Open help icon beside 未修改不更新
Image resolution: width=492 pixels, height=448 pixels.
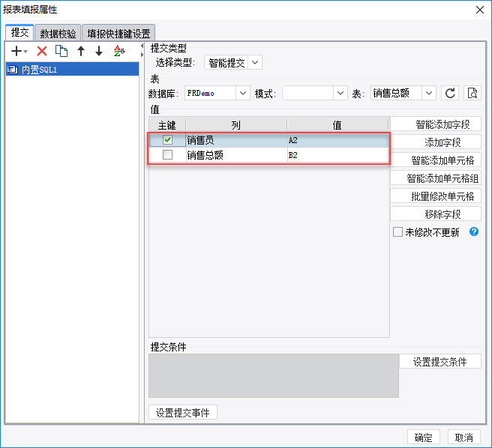pyautogui.click(x=474, y=231)
